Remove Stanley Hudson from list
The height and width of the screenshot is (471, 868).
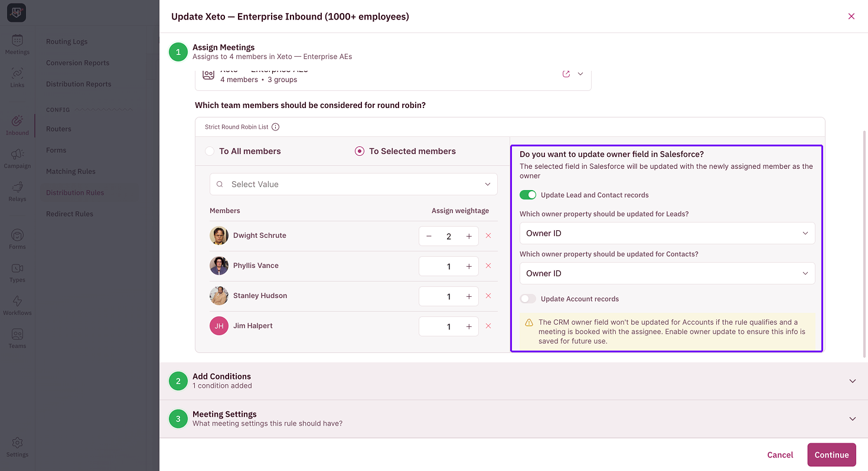pyautogui.click(x=488, y=296)
